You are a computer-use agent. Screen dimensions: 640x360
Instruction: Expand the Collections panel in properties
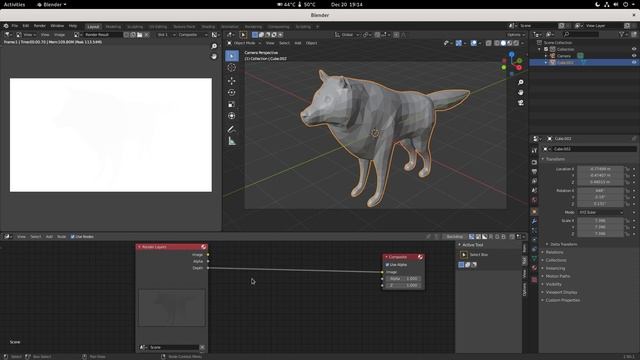click(556, 260)
